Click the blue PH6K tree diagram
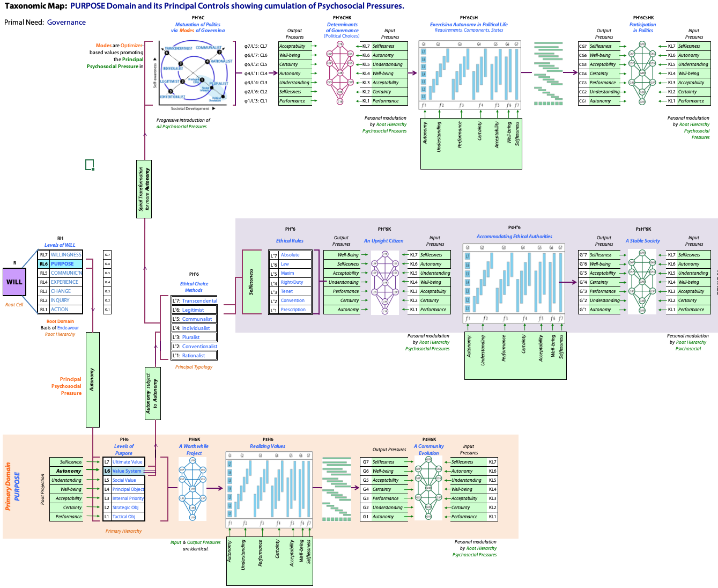The height and width of the screenshot is (588, 718). (x=193, y=489)
